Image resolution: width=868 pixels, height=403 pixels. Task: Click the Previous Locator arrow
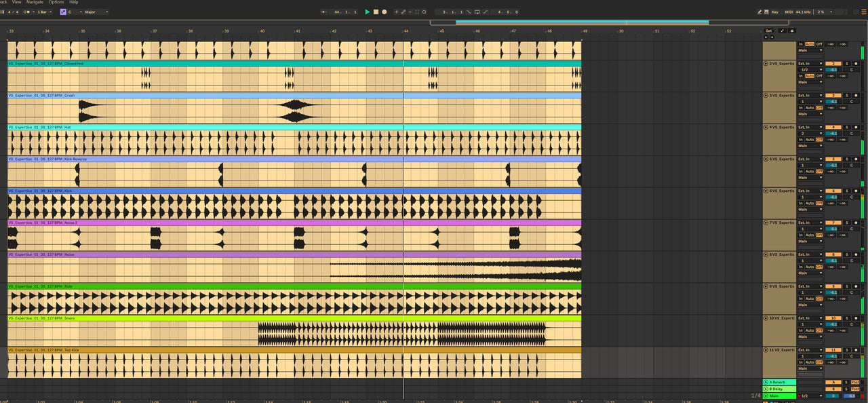pos(766,37)
